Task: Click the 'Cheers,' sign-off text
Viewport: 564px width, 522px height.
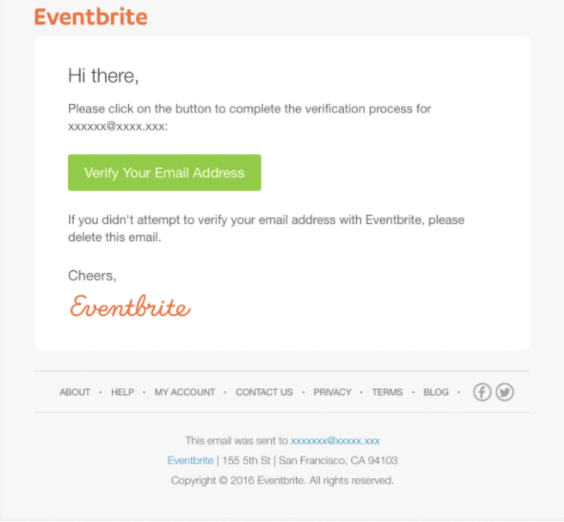Action: 92,276
